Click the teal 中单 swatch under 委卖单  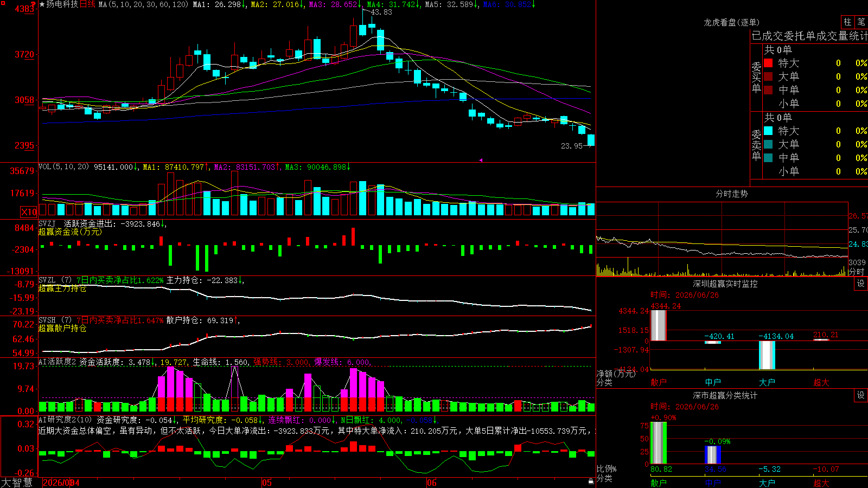768,158
